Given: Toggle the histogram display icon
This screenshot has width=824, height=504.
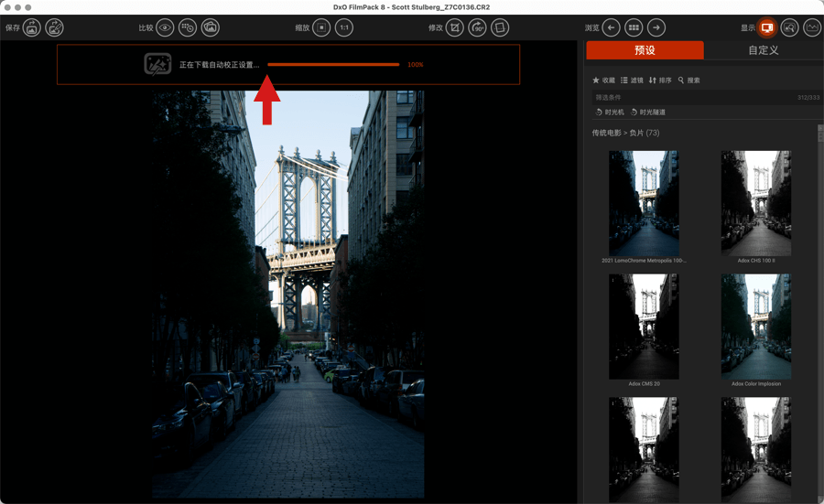Looking at the screenshot, I should (x=812, y=28).
